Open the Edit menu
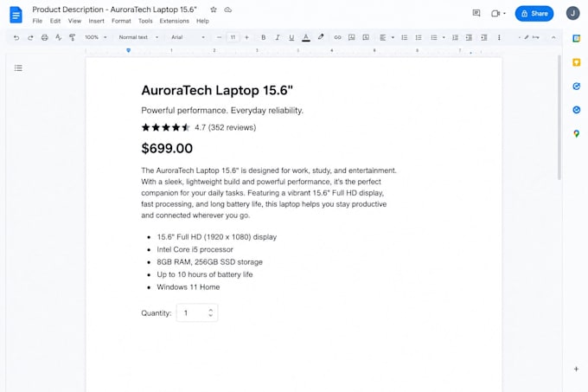This screenshot has width=588, height=392. point(55,21)
